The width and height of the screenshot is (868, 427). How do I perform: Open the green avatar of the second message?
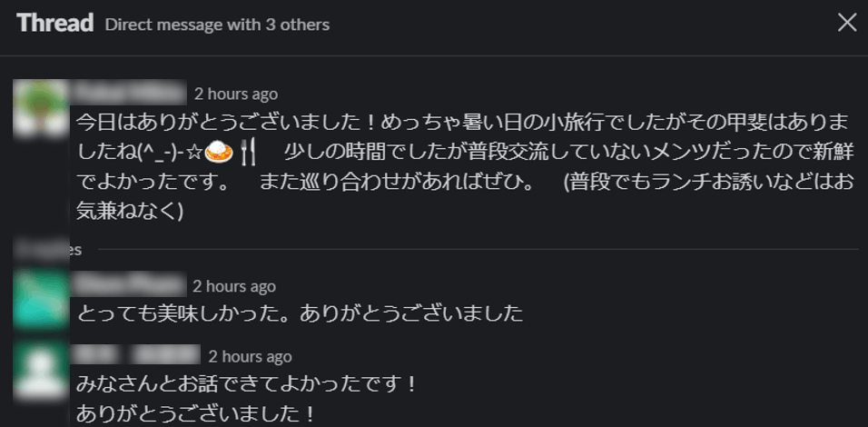point(41,300)
